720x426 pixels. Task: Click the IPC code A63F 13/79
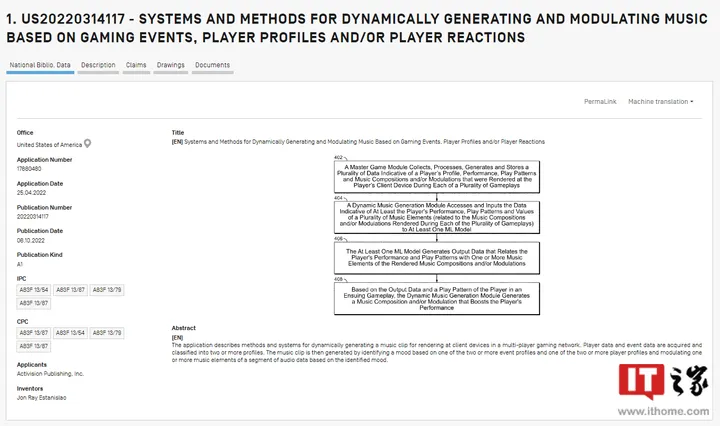coord(107,290)
